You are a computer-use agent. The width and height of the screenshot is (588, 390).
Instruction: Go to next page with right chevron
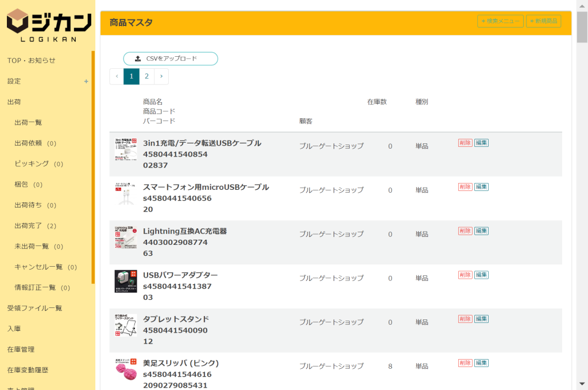[161, 76]
